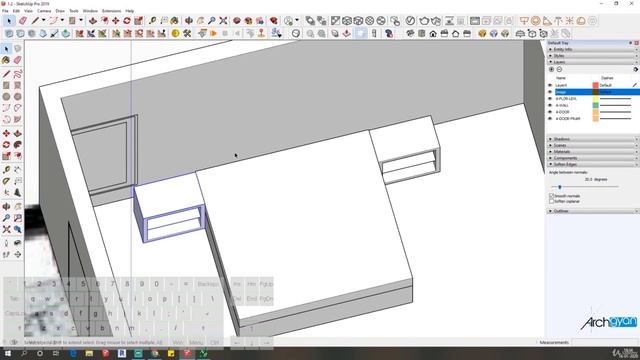Viewport: 640px width, 360px height.
Task: Select the Walk tool in side toolbar
Action: (x=6, y=255)
